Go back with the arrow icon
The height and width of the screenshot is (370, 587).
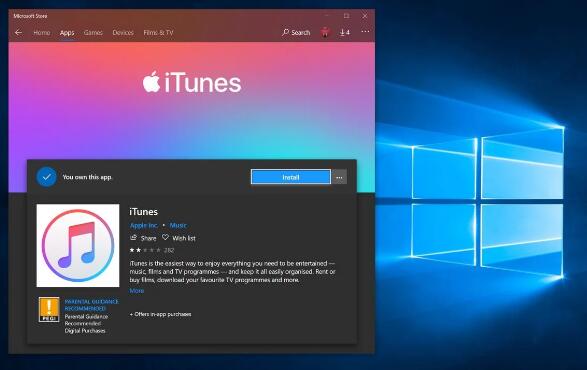[x=18, y=33]
